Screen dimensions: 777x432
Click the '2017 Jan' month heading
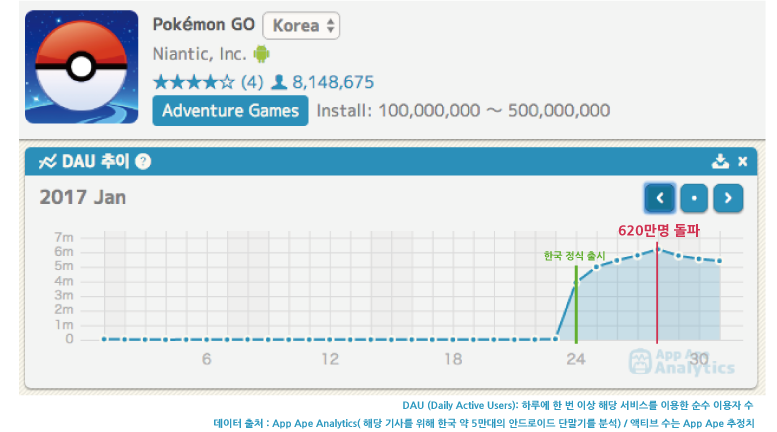coord(83,197)
